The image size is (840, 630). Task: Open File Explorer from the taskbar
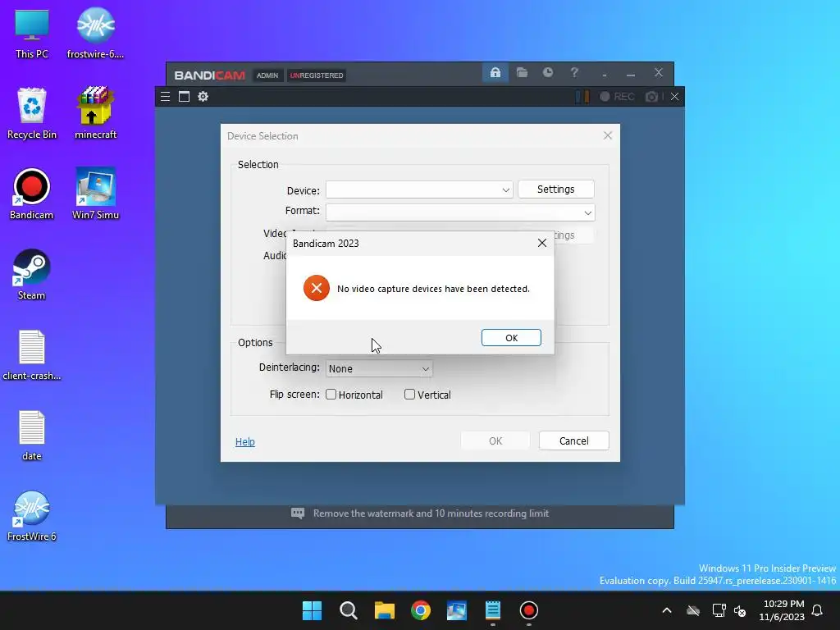point(384,610)
